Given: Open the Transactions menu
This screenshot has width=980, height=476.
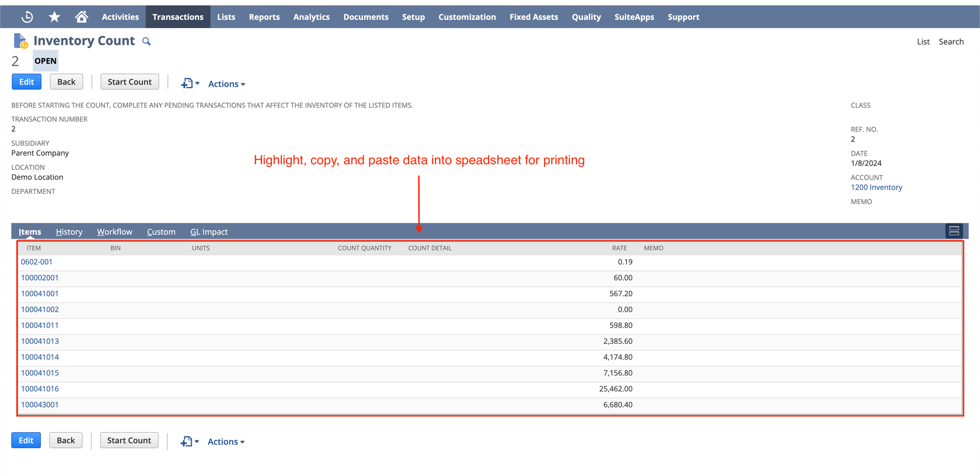Looking at the screenshot, I should coord(178,16).
